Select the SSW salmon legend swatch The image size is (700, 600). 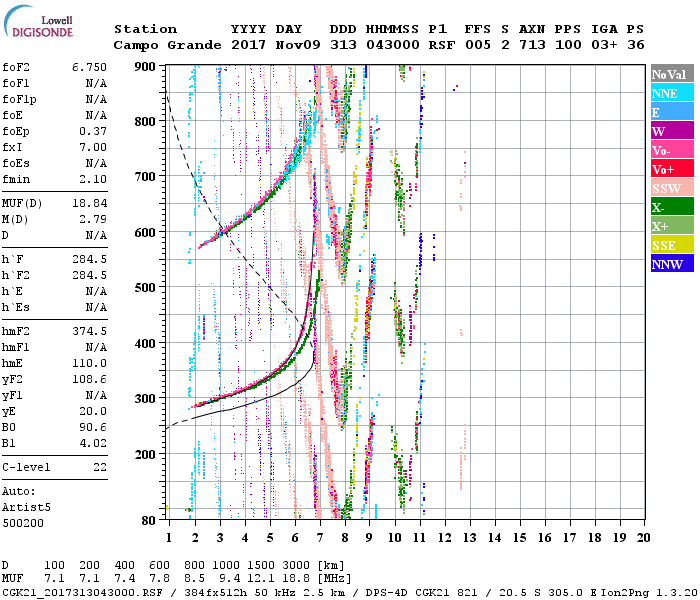pos(672,188)
